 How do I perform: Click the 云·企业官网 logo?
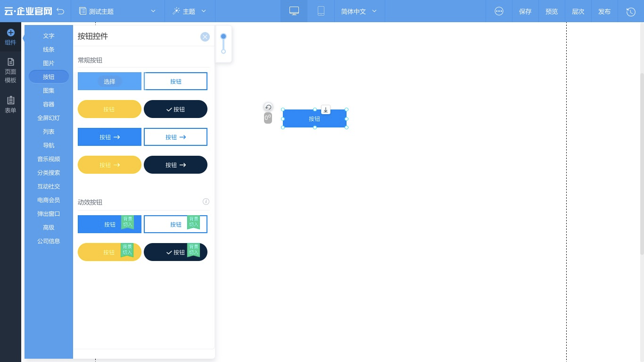[28, 11]
